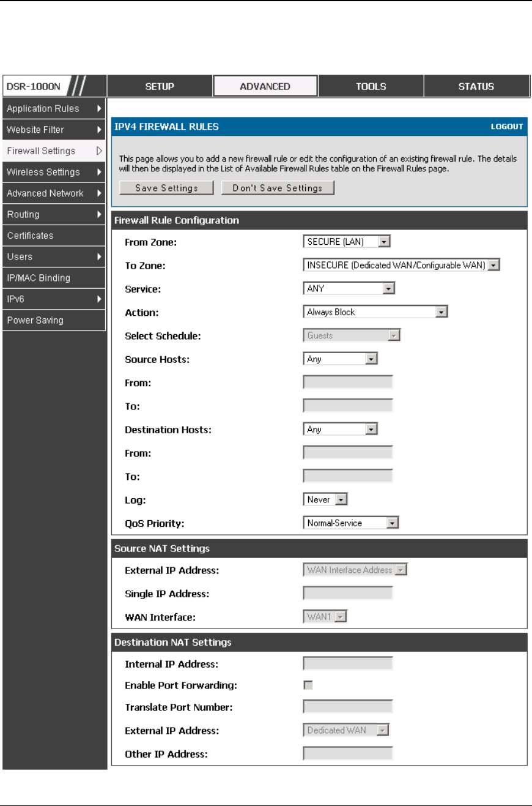This screenshot has width=532, height=806.
Task: Click the Firewall Settings outline arrow
Action: [x=99, y=151]
